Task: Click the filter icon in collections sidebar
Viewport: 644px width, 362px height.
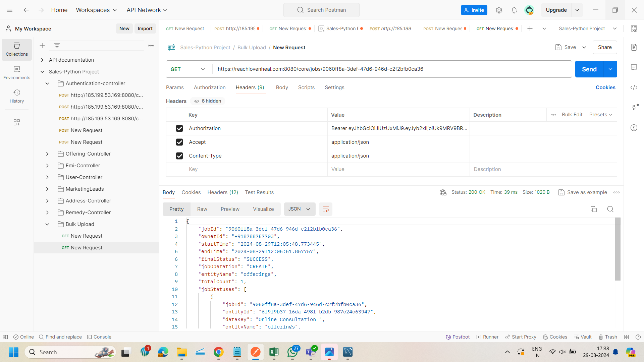Action: click(x=57, y=46)
